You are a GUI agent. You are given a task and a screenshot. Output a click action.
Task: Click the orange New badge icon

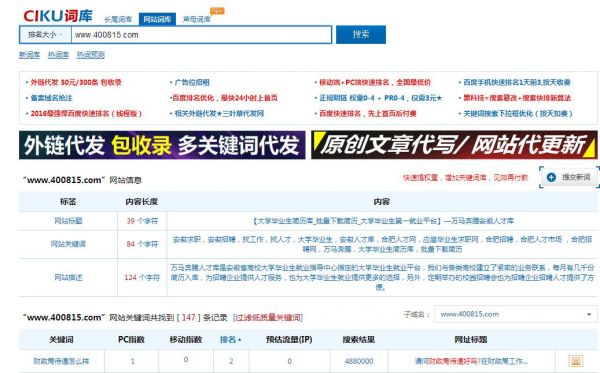(x=217, y=11)
